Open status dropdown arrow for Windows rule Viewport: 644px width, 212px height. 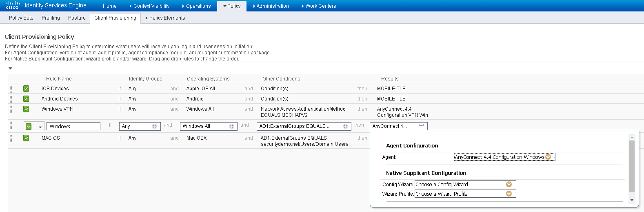tap(40, 127)
